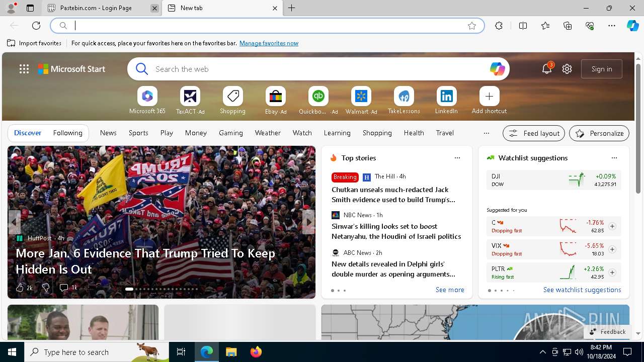Like the Jan. 6 HuffPost story

(x=24, y=288)
